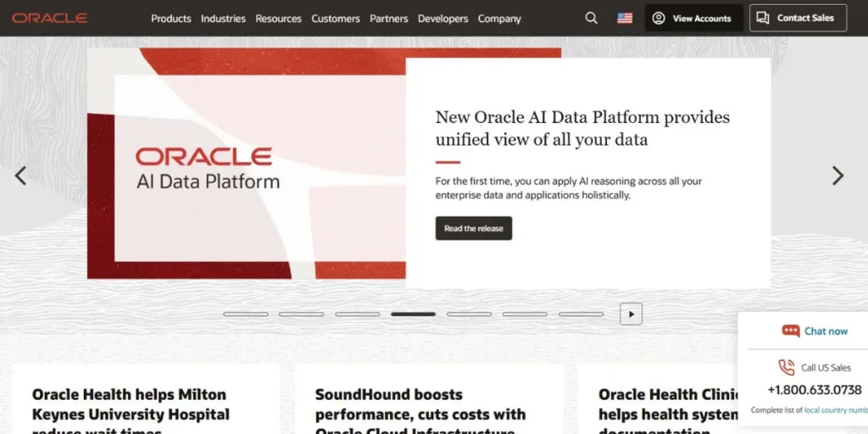
Task: Open the SoundHound boosts performance story
Action: point(420,409)
